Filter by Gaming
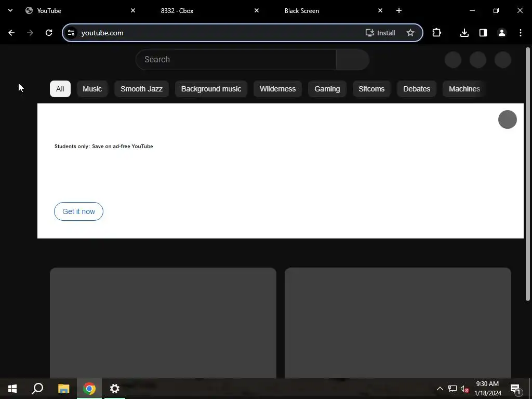 [327, 89]
